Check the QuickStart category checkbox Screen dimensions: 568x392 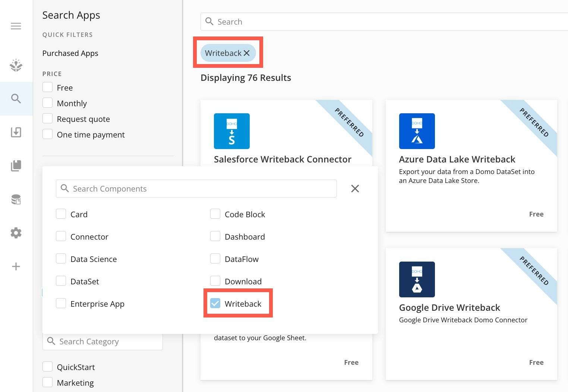click(x=47, y=367)
